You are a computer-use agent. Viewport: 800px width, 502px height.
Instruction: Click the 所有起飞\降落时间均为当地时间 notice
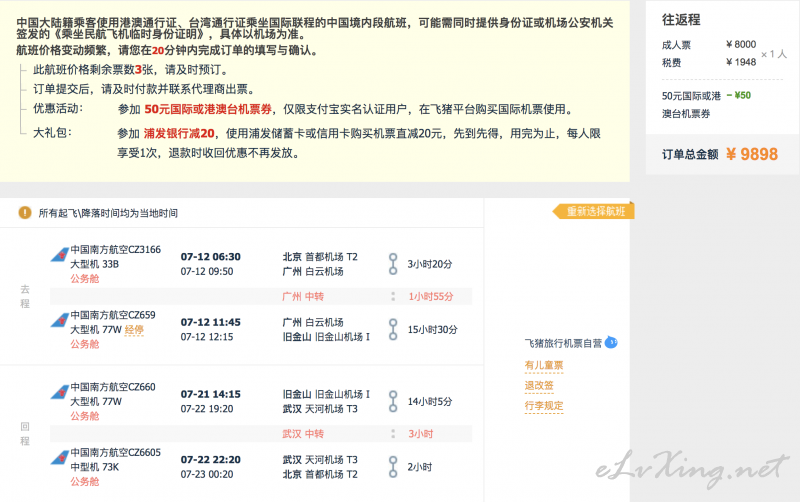[x=108, y=213]
